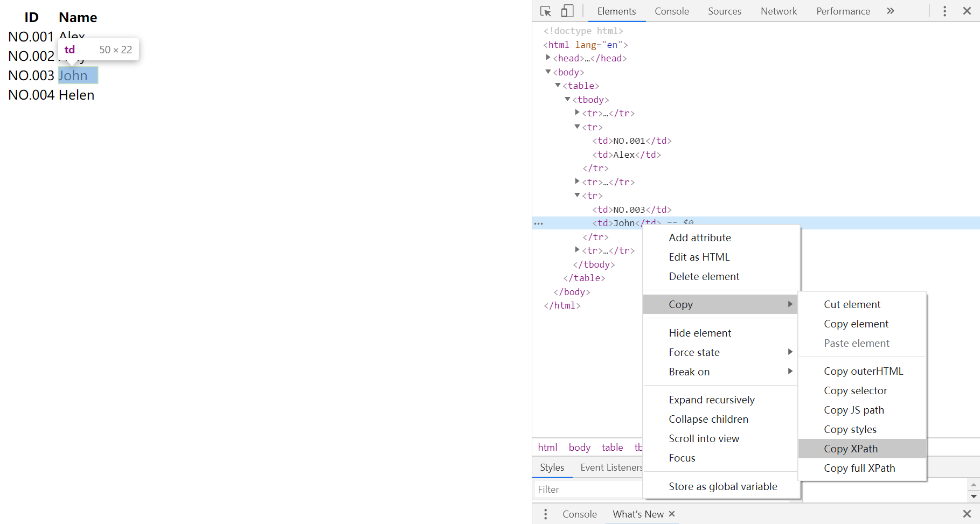Click the body breadcrumb
Viewport: 980px width, 524px height.
(579, 447)
